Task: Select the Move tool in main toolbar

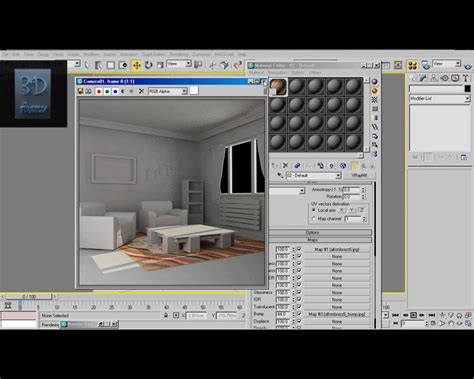Action: (136, 65)
